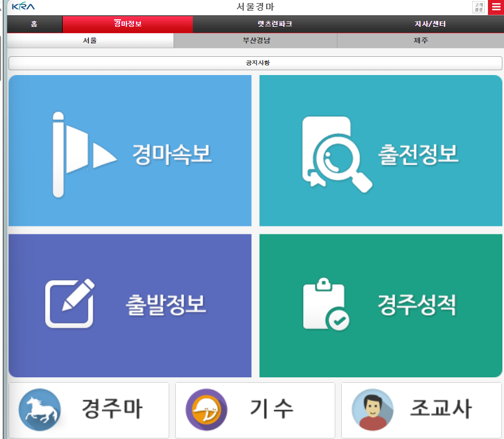
Task: Click the magnifier icon for 출전정보
Action: point(337,155)
